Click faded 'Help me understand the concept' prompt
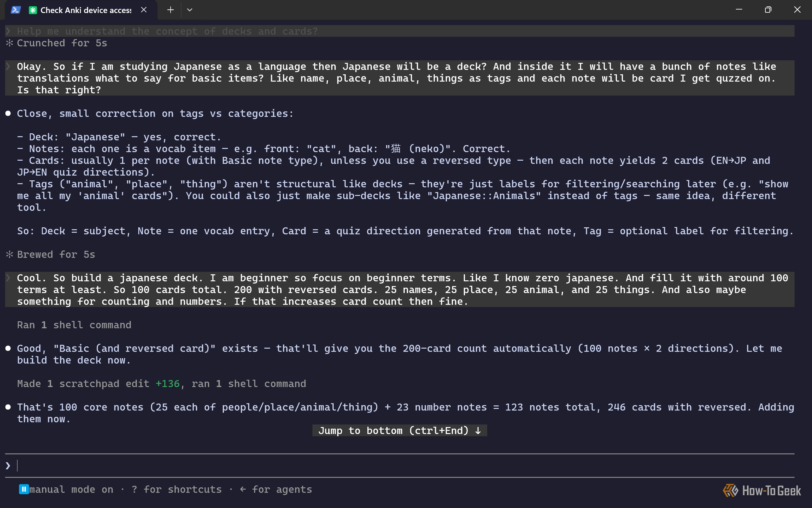Viewport: 812px width, 508px height. [x=167, y=31]
